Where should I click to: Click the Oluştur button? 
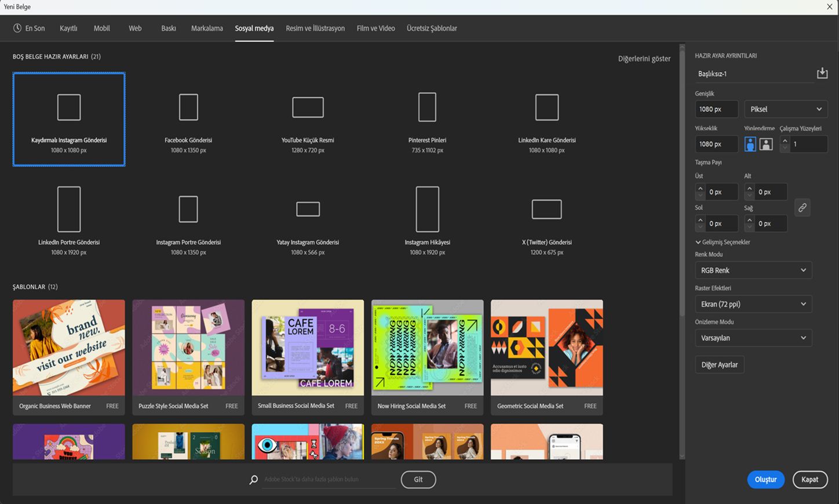point(765,480)
